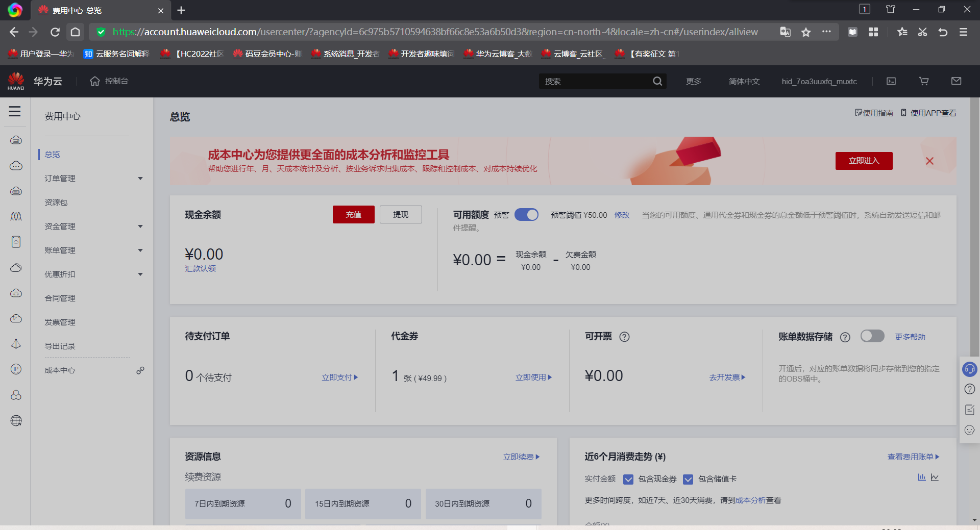
Task: Click the help icon beside 可开票
Action: click(624, 337)
